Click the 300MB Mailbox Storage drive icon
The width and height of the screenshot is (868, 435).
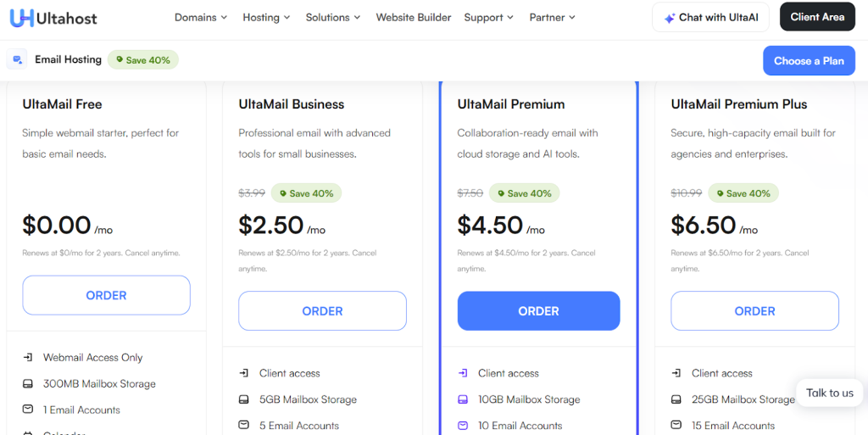pos(28,383)
